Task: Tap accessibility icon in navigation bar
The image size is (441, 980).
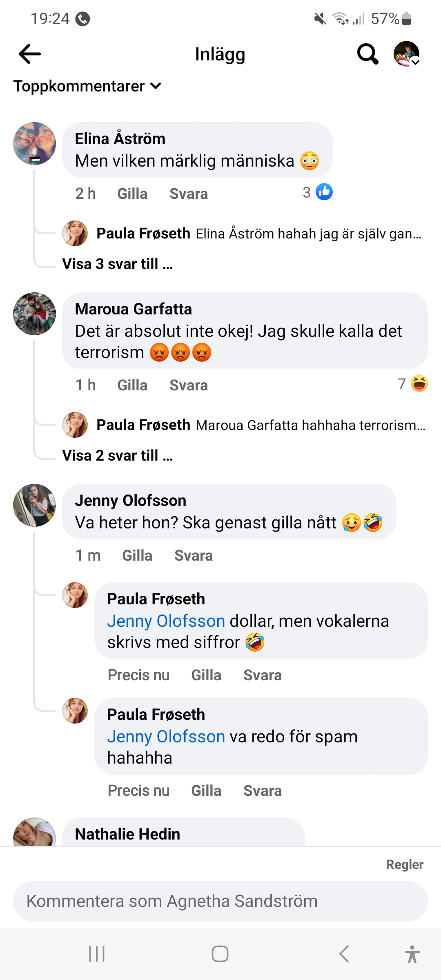Action: (x=412, y=954)
